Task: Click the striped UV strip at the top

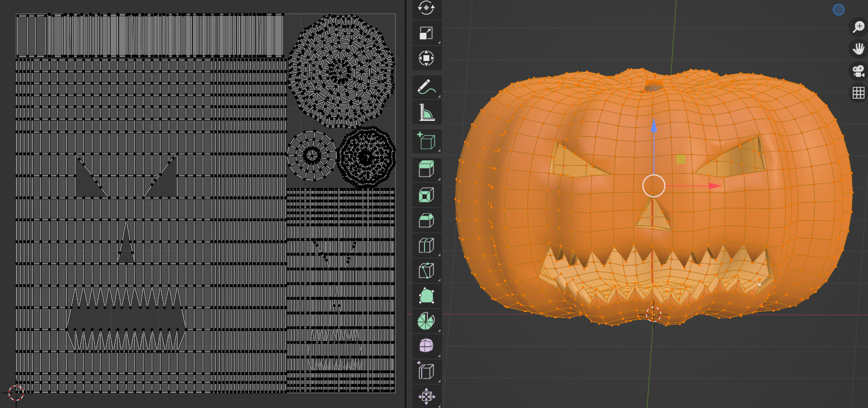Action: [x=150, y=35]
